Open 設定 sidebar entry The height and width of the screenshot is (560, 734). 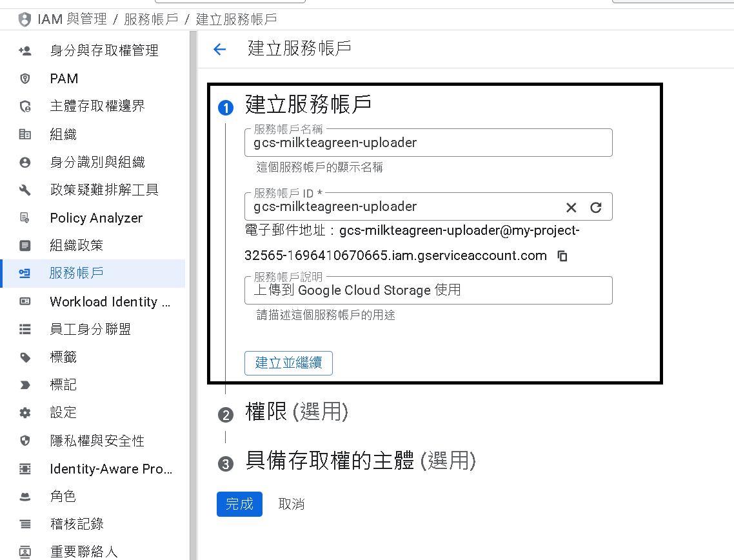pos(94,412)
